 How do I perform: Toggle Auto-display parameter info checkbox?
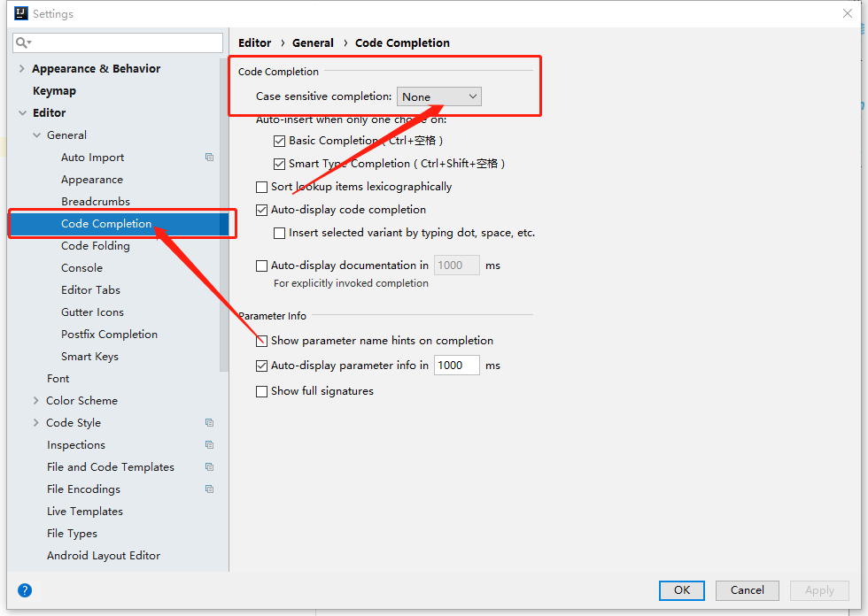pos(262,366)
